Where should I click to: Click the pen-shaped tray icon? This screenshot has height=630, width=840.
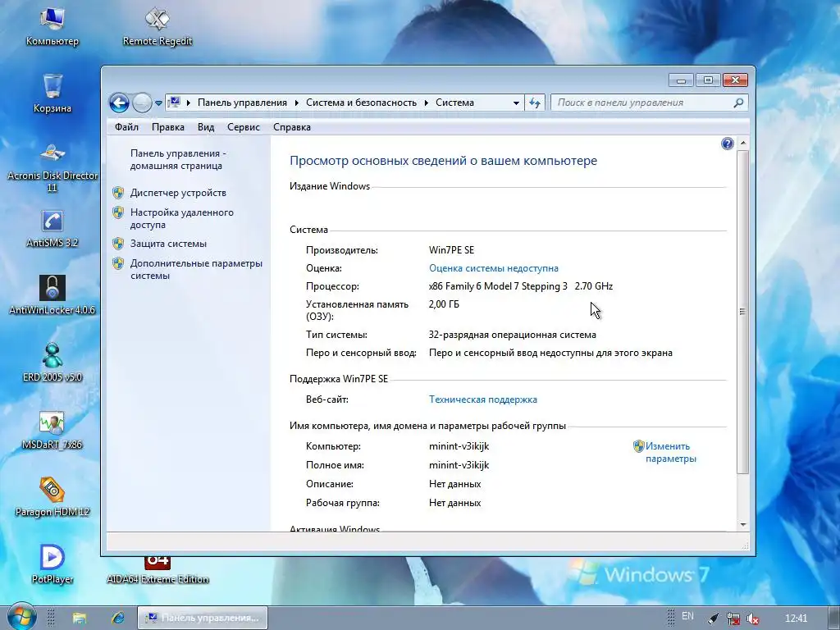[713, 619]
